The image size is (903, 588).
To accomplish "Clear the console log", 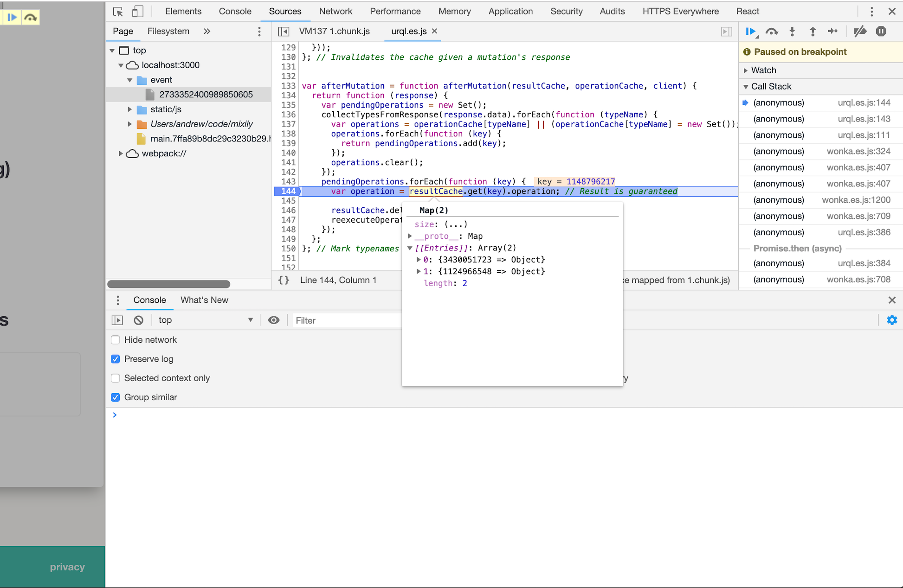I will click(138, 320).
